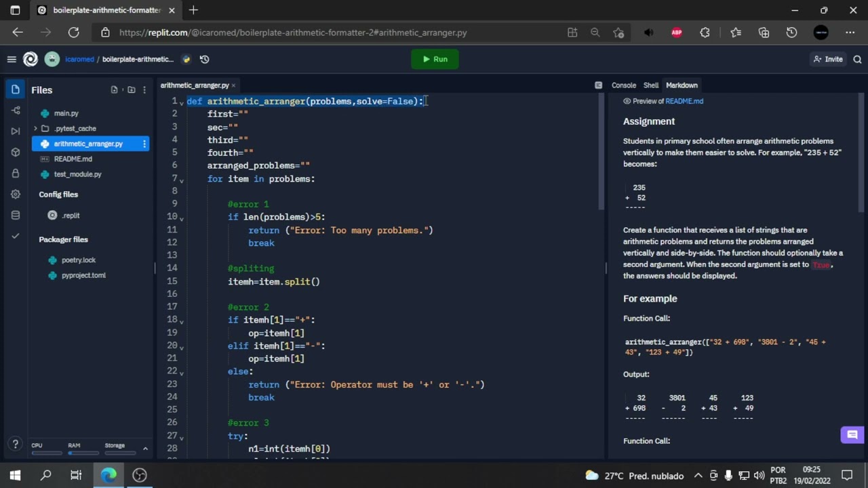The width and height of the screenshot is (868, 488).
Task: Expand the .pytest_cache folder
Action: (x=35, y=128)
